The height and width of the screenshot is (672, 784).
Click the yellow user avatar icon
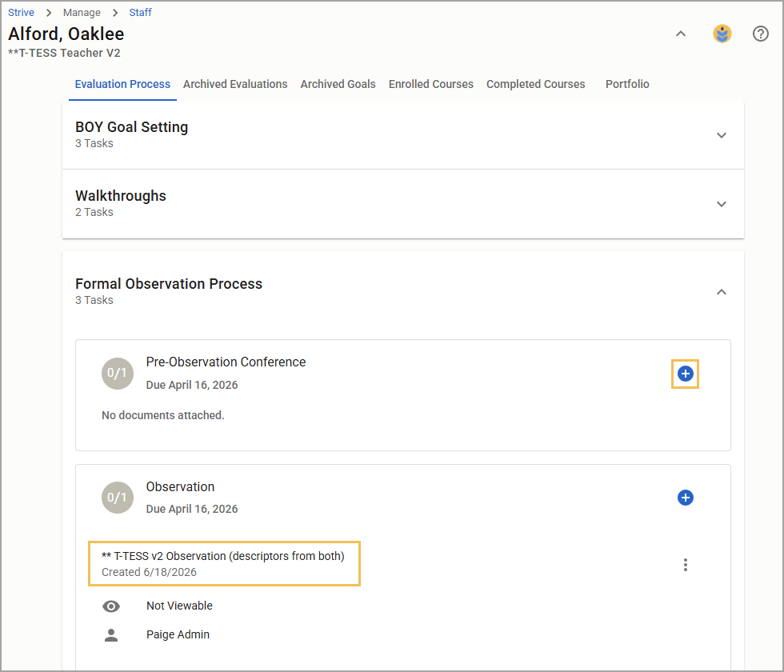(722, 34)
